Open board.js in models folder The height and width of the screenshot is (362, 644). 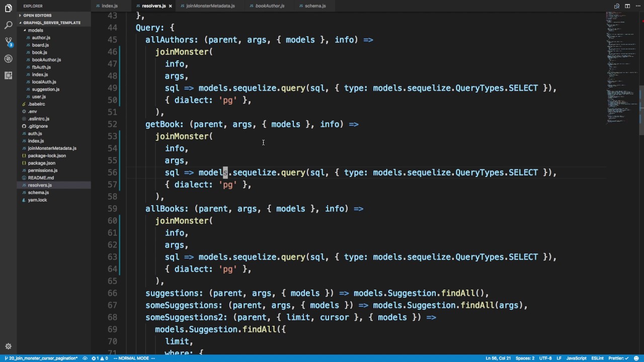point(40,45)
